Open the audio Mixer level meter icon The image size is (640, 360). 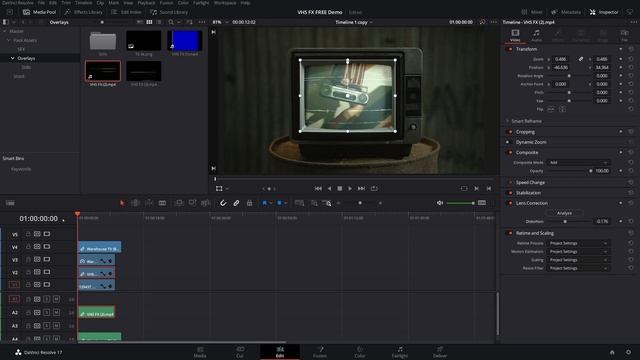[x=482, y=203]
